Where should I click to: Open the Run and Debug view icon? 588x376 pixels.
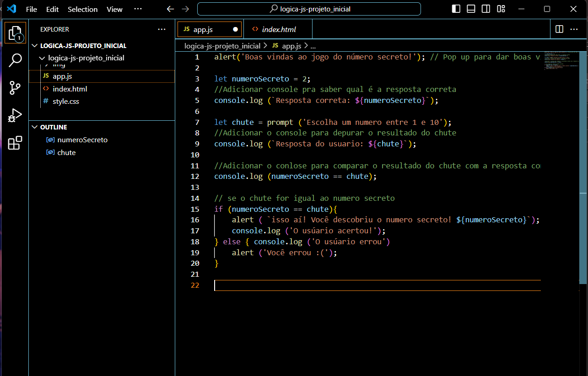coord(15,115)
